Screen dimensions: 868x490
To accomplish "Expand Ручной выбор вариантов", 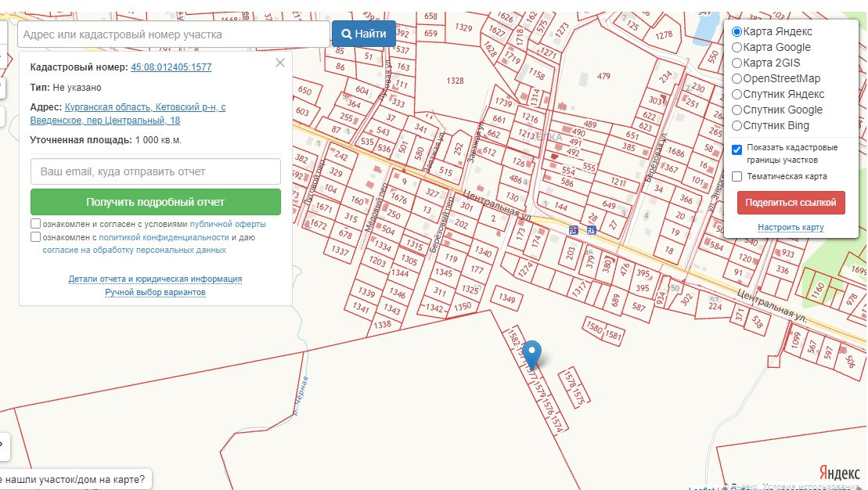I will pyautogui.click(x=156, y=292).
